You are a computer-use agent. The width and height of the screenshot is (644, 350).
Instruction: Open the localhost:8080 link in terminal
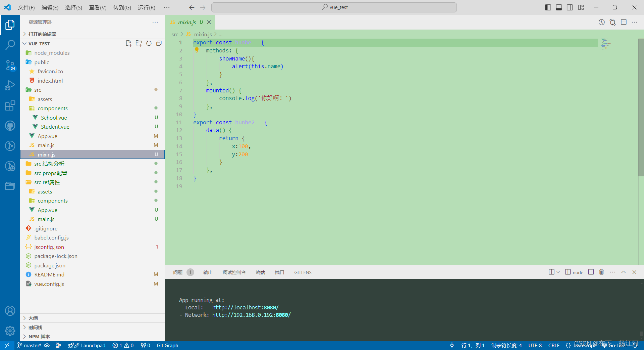click(x=245, y=307)
